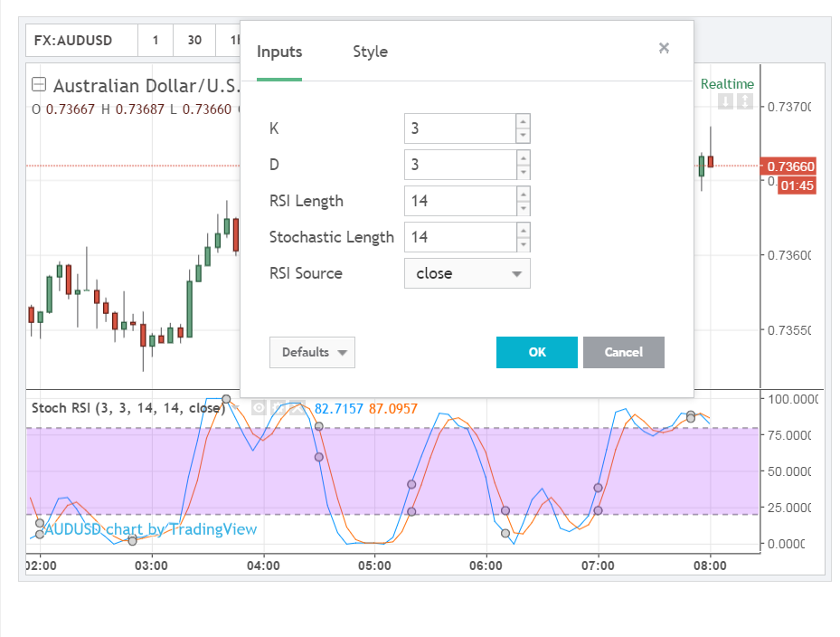The width and height of the screenshot is (840, 637).
Task: Expand the Defaults dropdown
Action: click(312, 352)
